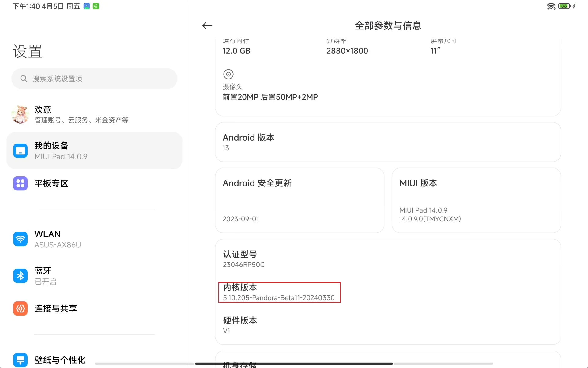The width and height of the screenshot is (588, 368).
Task: Tap the wallpaper and personalization icon
Action: tap(21, 360)
